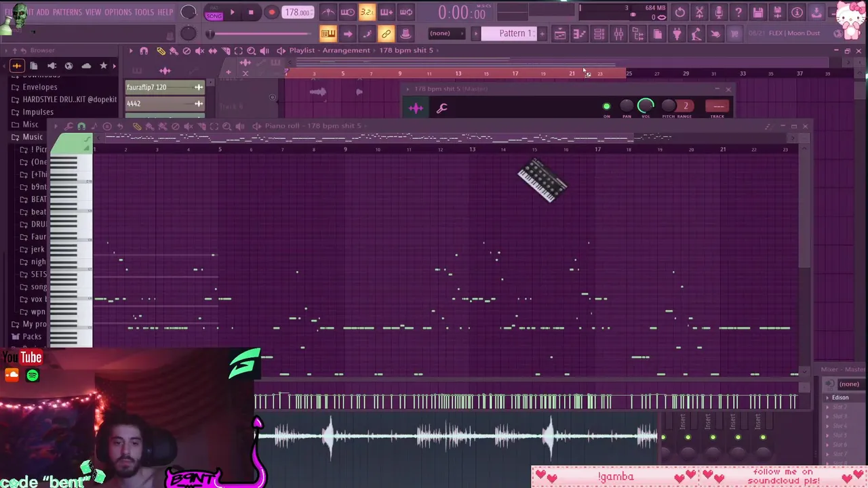Screen dimensions: 868x488
Task: Select Playlist paint brush tool
Action: [174, 51]
